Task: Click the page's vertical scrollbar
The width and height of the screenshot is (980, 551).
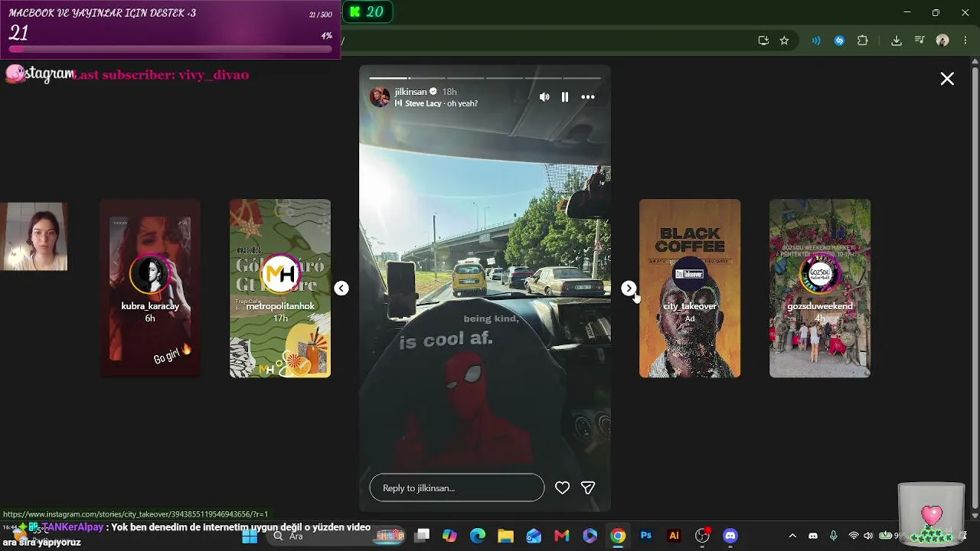Action: 975,289
